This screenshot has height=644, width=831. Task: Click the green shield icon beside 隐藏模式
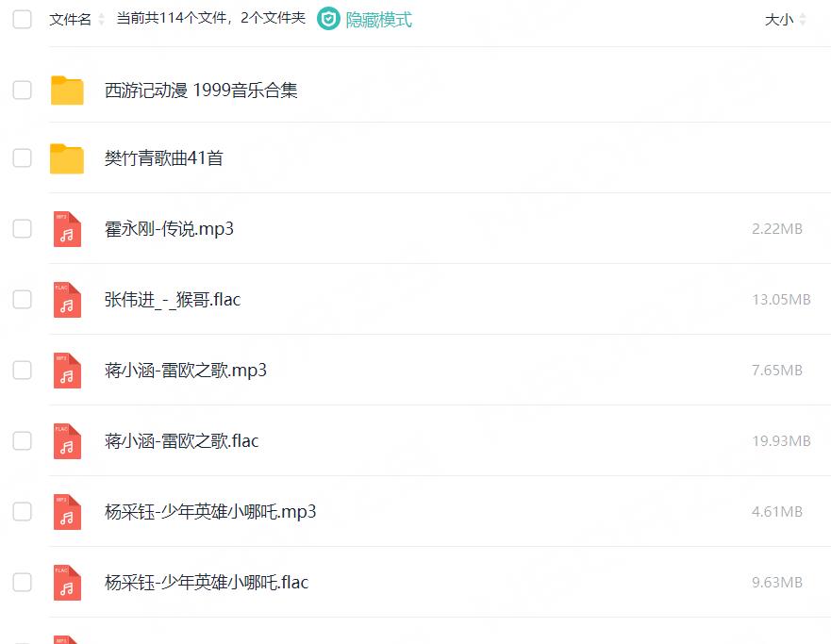[x=326, y=18]
